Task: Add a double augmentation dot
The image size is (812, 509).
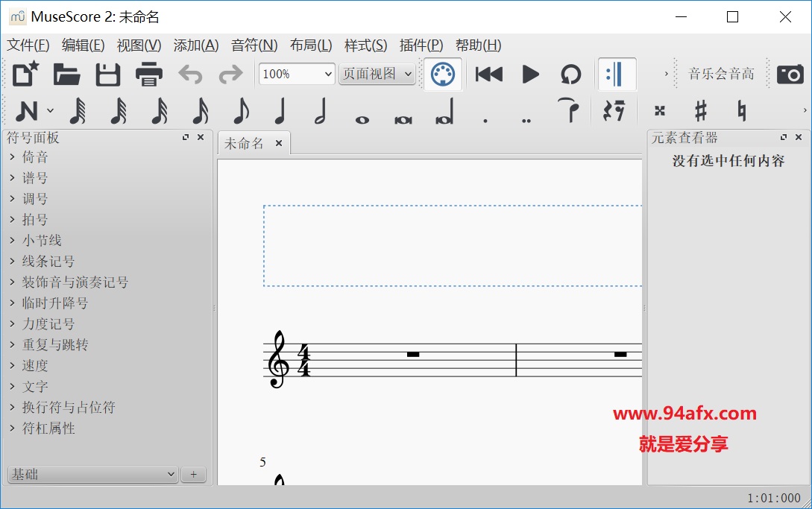Action: pos(526,121)
